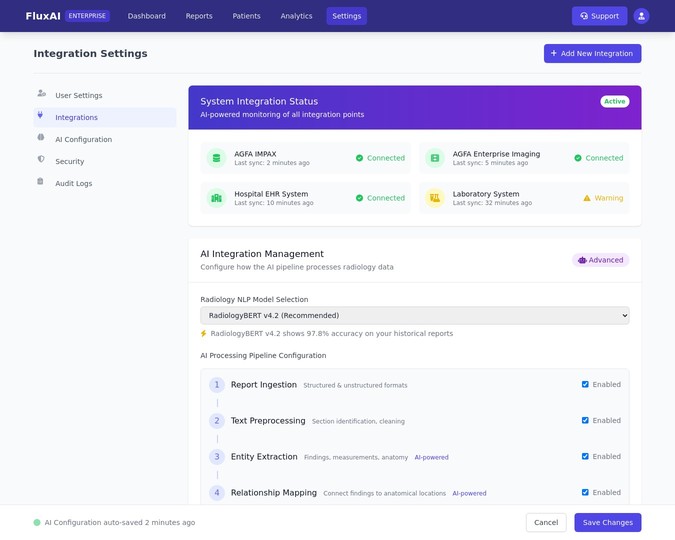Open Audit Logs sidebar item
Viewport: 675px width, 540px height.
[105, 183]
